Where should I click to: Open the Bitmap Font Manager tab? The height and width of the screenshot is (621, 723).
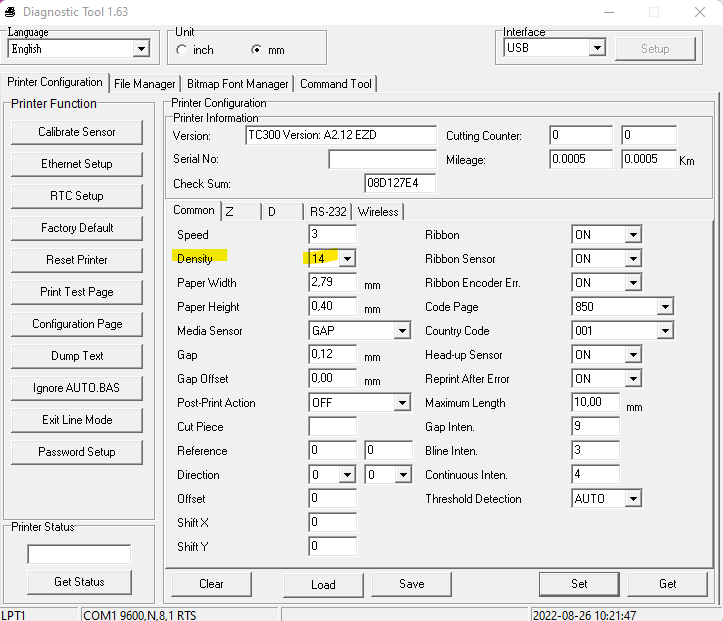pos(237,84)
